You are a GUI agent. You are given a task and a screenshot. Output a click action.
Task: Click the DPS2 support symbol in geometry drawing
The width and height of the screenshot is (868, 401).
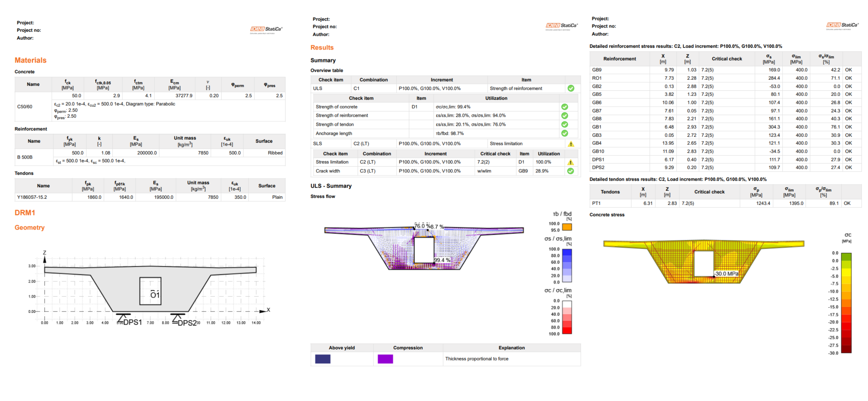click(x=177, y=318)
